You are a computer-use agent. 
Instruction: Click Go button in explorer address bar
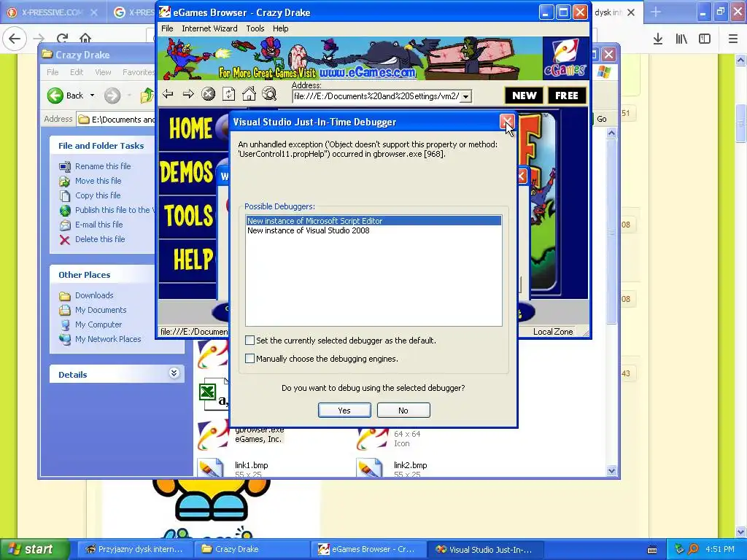point(602,119)
